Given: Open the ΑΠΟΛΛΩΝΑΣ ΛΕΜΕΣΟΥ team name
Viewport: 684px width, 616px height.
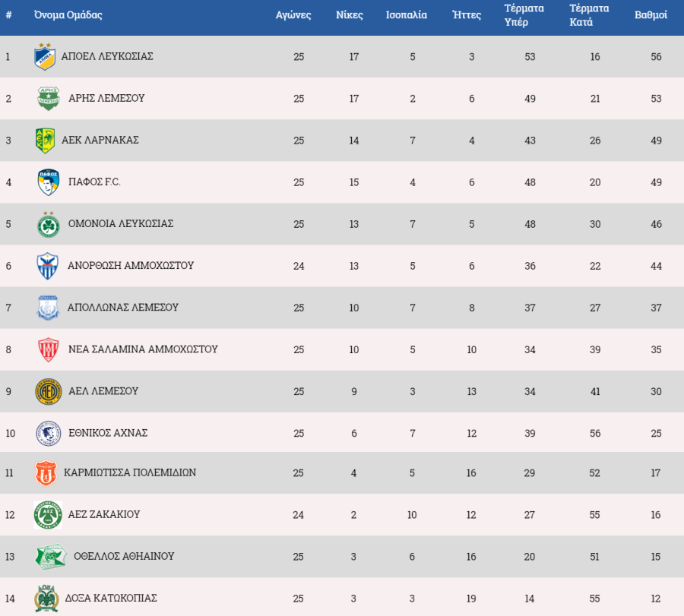Looking at the screenshot, I should [123, 308].
